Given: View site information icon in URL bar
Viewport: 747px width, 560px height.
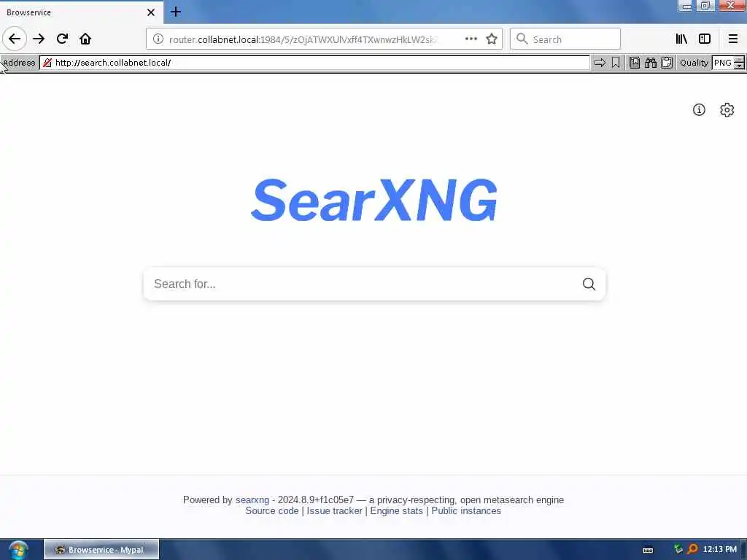Looking at the screenshot, I should tap(158, 39).
